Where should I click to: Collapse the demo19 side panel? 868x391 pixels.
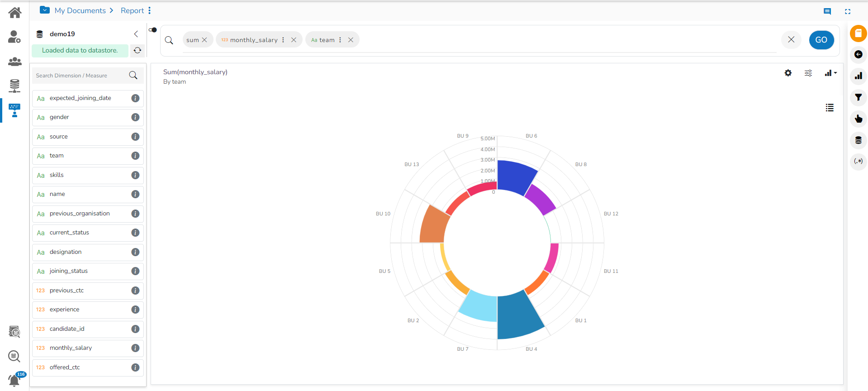136,34
